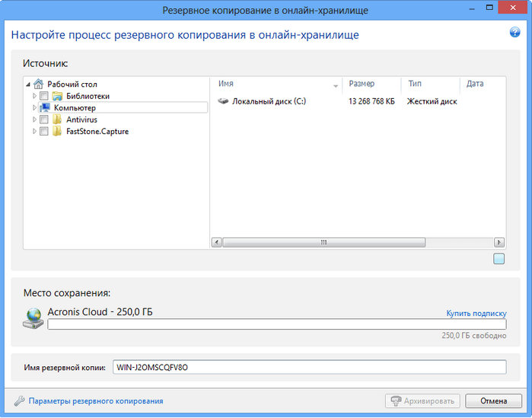
Task: Sort by the Дата column header
Action: tap(483, 84)
